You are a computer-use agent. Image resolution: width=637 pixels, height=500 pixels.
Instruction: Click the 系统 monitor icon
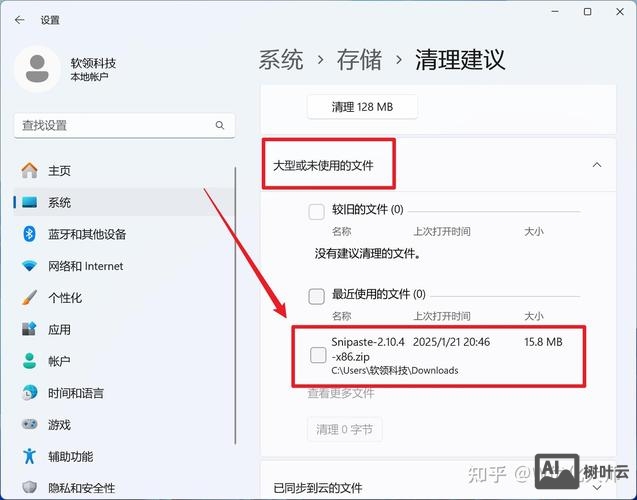click(x=29, y=202)
